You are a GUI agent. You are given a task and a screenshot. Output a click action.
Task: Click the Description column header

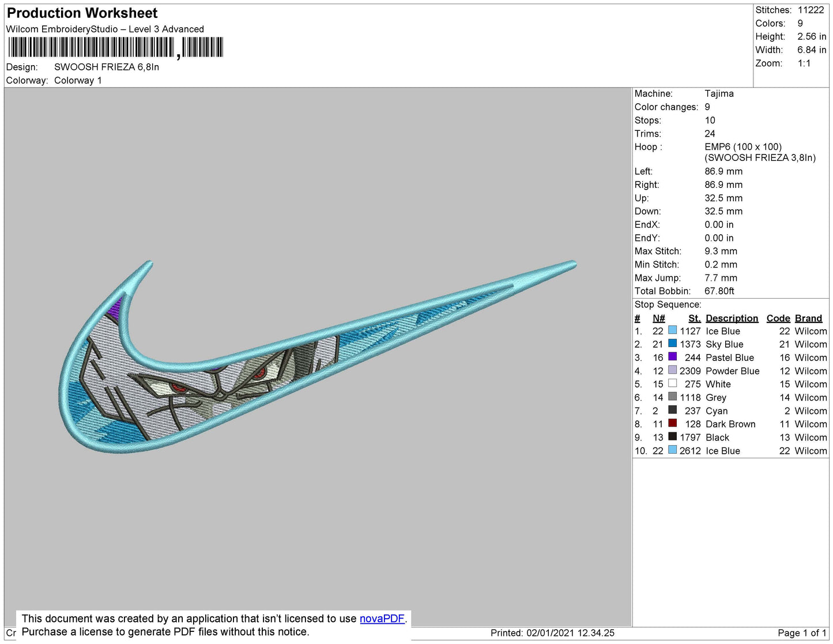732,318
